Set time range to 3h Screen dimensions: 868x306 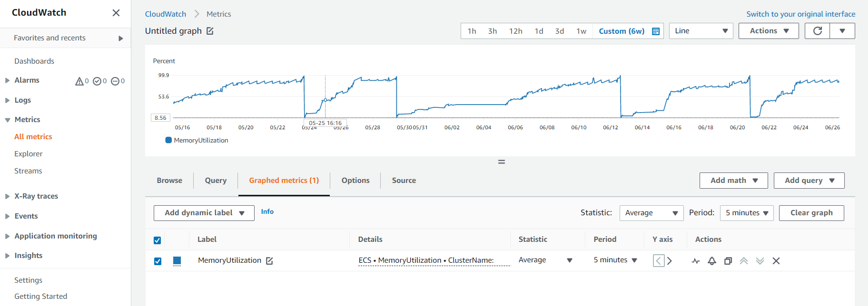[x=493, y=31]
